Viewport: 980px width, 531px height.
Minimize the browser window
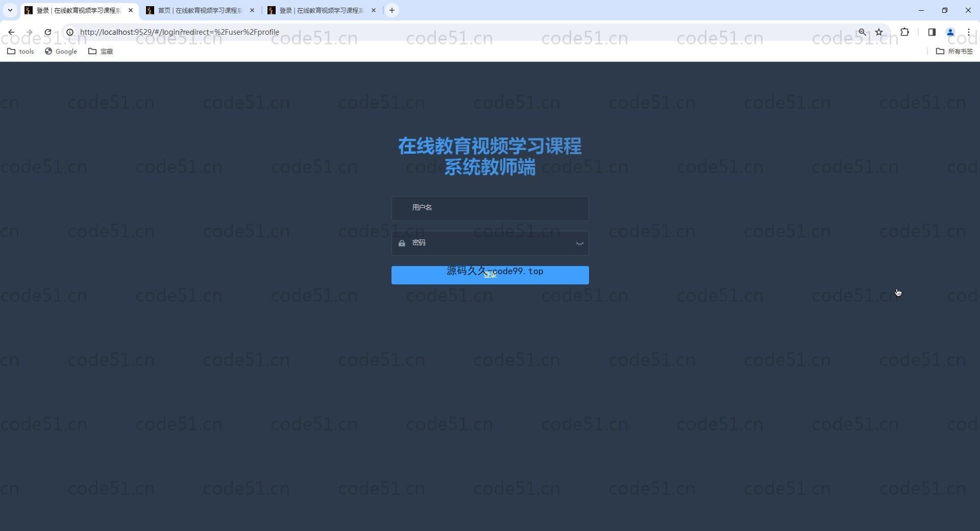[x=921, y=10]
